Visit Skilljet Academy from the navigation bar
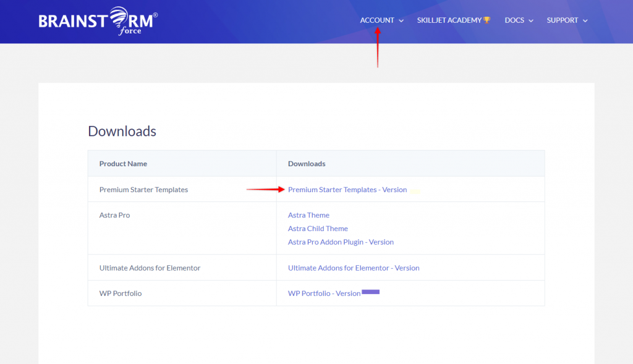Viewport: 633px width, 364px height. pos(451,20)
